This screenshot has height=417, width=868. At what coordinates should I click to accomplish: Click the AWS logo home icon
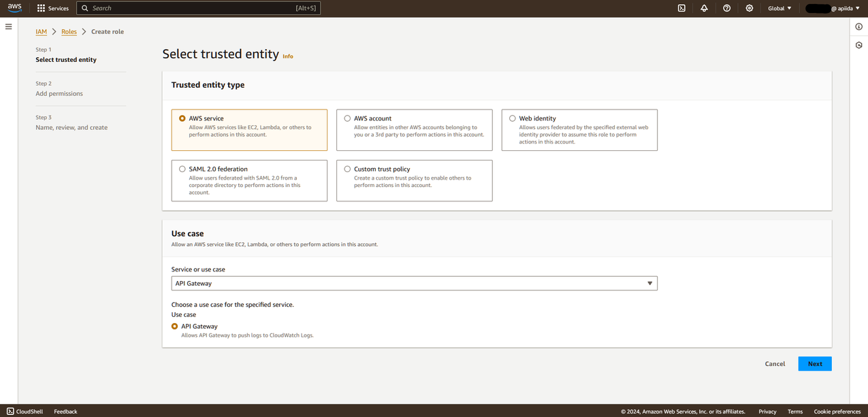[14, 8]
